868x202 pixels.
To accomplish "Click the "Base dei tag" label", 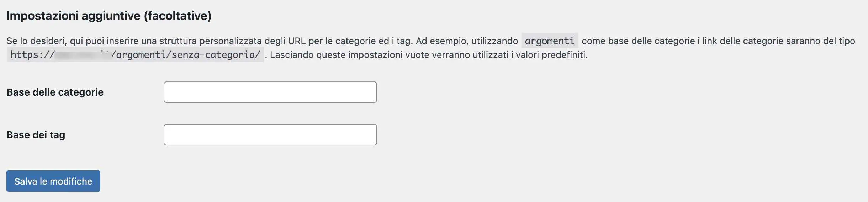I will (36, 135).
